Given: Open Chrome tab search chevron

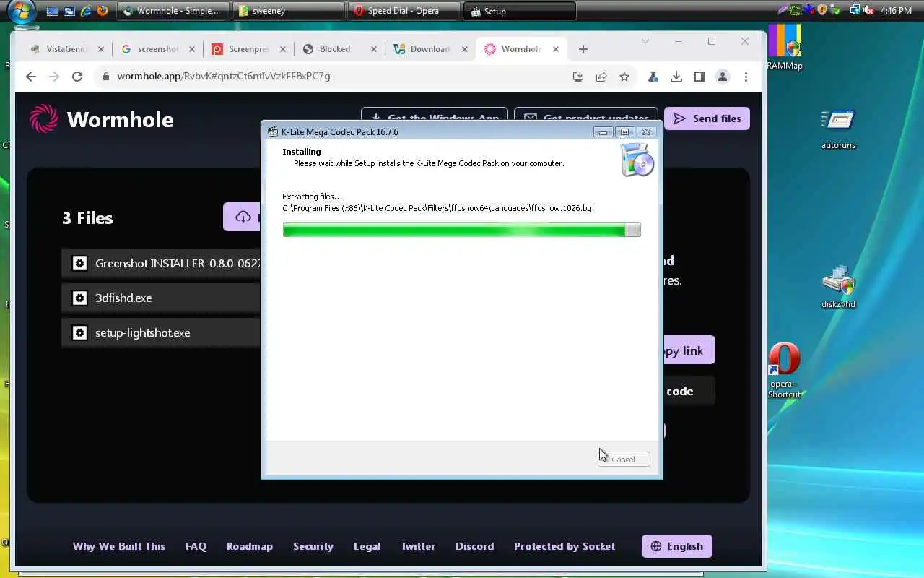Looking at the screenshot, I should click(645, 41).
